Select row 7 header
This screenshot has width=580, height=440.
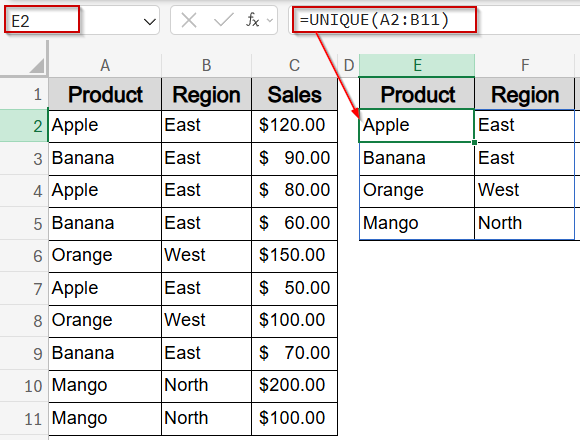pyautogui.click(x=24, y=288)
